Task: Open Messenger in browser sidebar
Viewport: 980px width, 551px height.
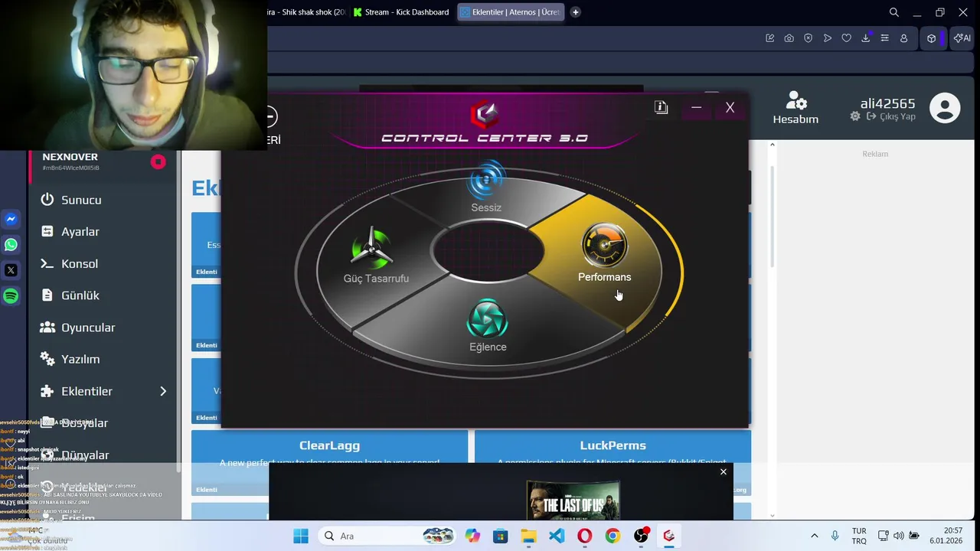Action: 11,219
